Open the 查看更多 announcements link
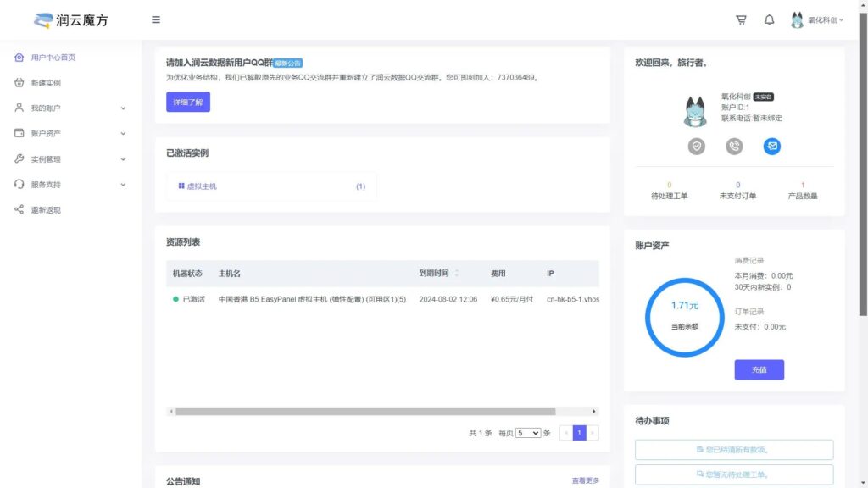This screenshot has width=868, height=488. [x=585, y=481]
